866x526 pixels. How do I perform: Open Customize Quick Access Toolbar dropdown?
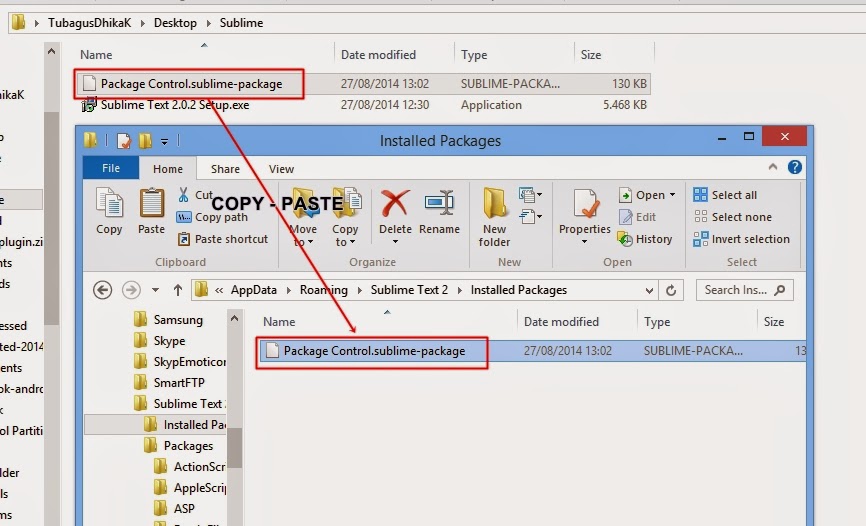(164, 141)
